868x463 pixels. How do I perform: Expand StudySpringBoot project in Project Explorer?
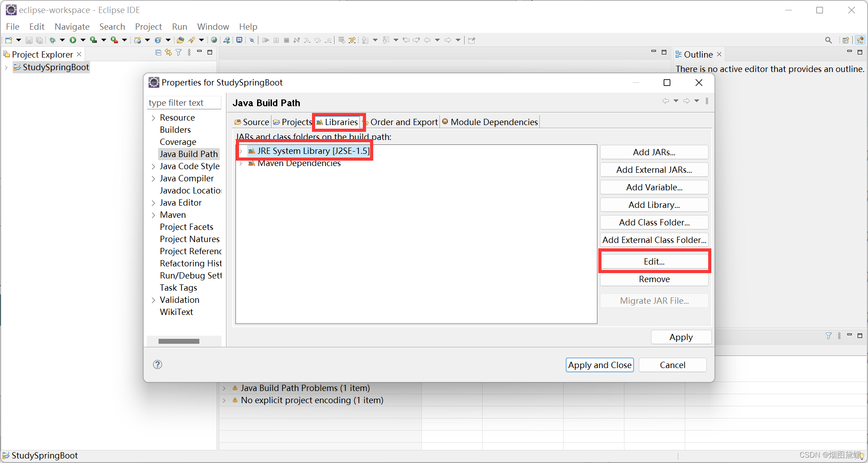[6, 67]
